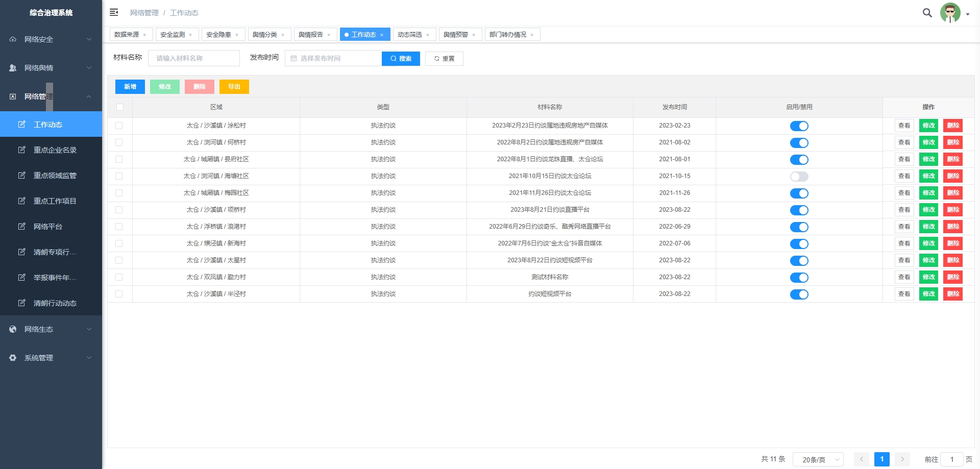The image size is (980, 469).
Task: Expand the 网络安全 menu
Action: pos(51,39)
